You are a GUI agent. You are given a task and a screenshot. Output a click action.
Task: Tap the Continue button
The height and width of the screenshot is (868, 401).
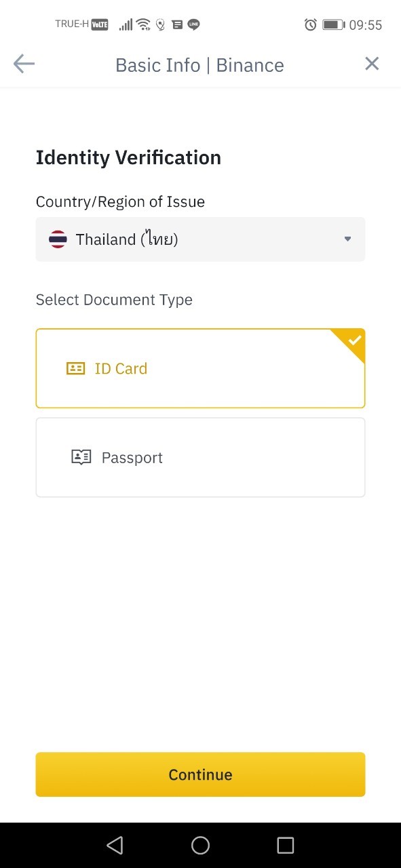click(200, 774)
